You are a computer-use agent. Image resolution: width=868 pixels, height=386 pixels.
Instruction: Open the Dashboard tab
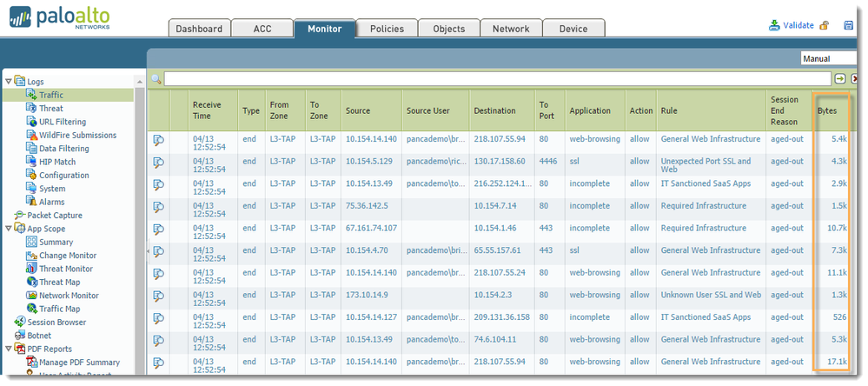coord(199,29)
